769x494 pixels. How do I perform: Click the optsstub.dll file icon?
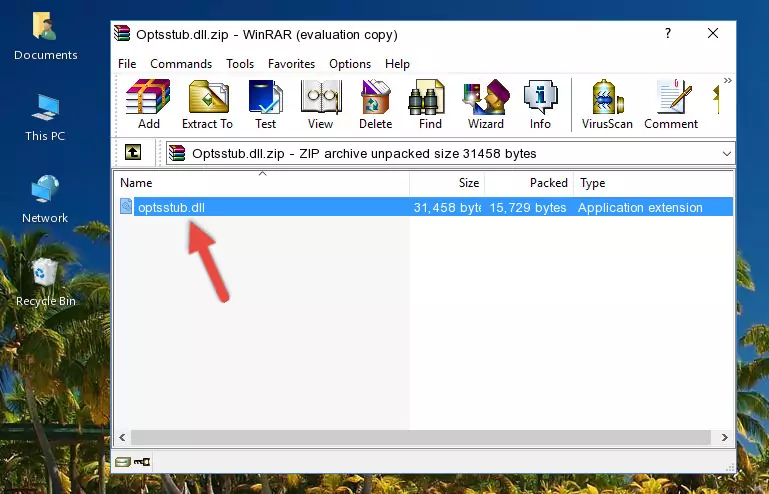(126, 207)
